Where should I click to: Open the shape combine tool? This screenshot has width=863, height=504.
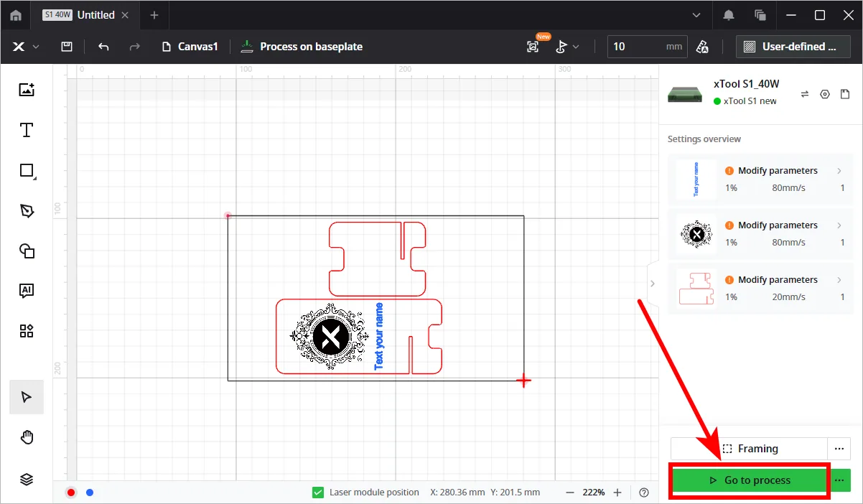coord(27,251)
